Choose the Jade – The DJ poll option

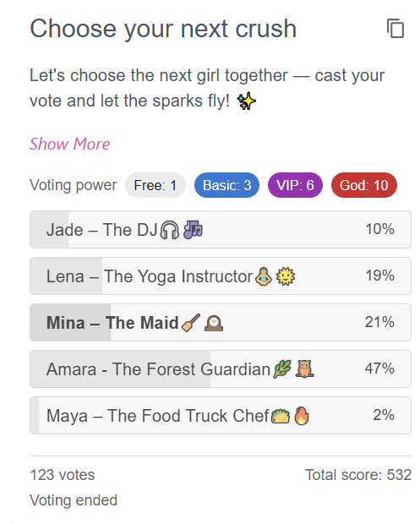tap(221, 230)
